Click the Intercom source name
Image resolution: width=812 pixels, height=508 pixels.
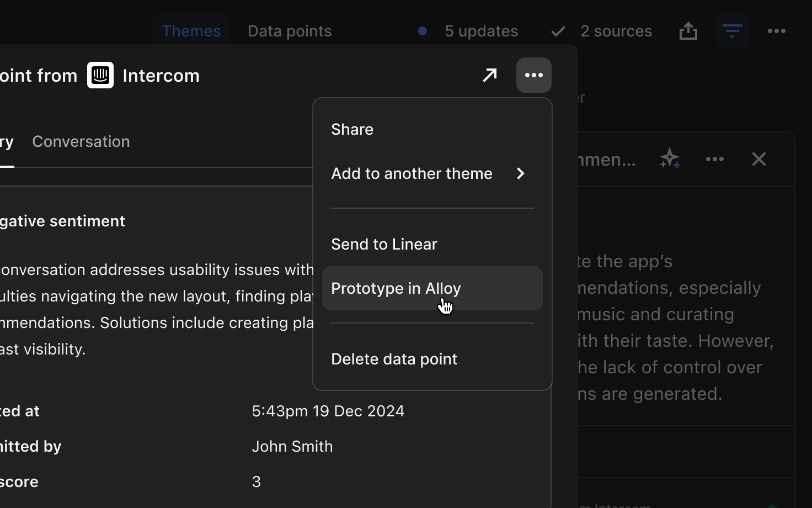point(161,75)
